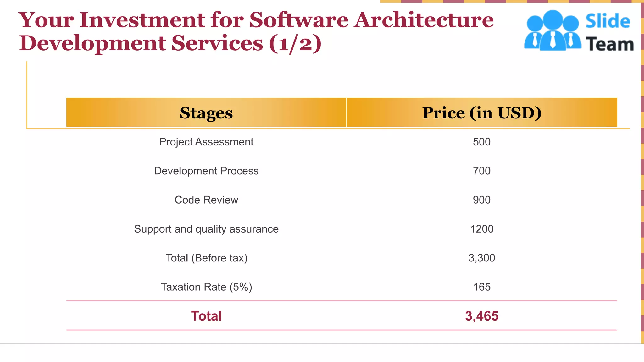
Task: Select the 900 price value
Action: pos(481,200)
